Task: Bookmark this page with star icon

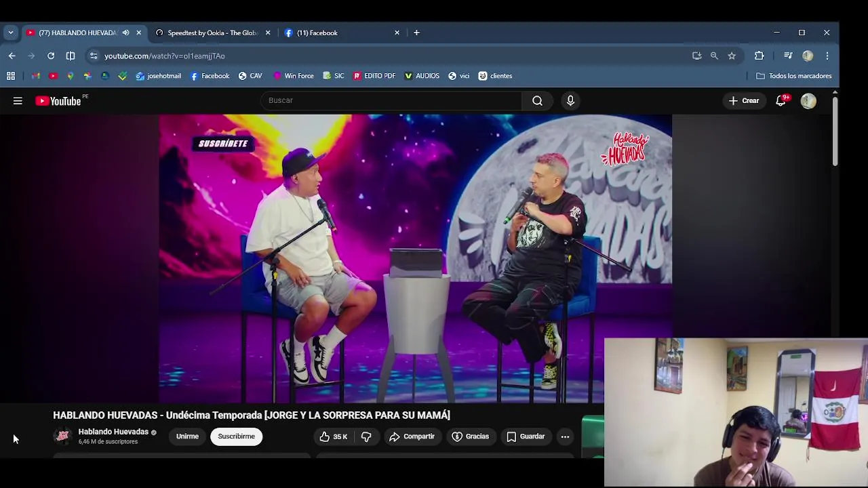Action: (732, 56)
